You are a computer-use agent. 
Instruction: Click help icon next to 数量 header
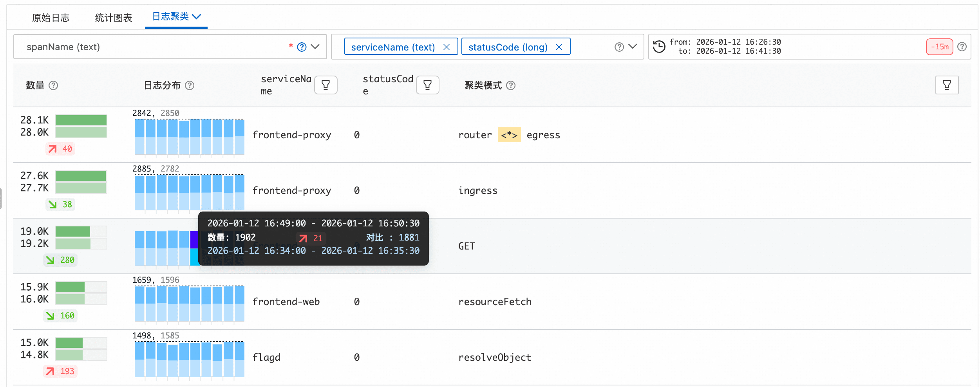pos(54,85)
